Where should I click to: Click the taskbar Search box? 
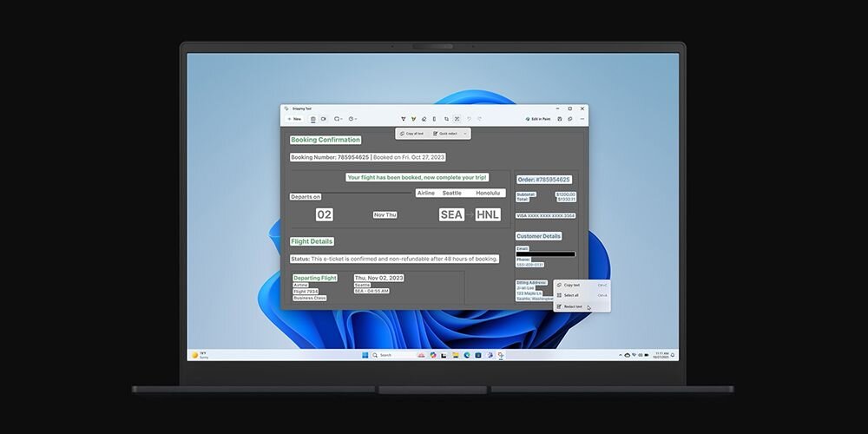pyautogui.click(x=386, y=355)
